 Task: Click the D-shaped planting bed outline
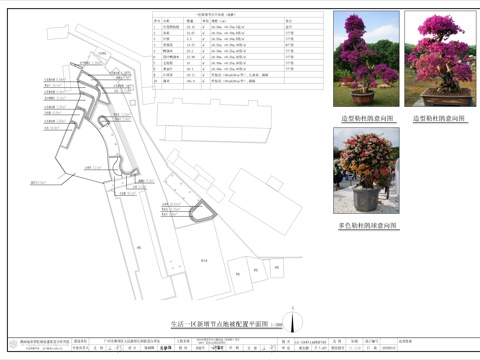(x=202, y=211)
